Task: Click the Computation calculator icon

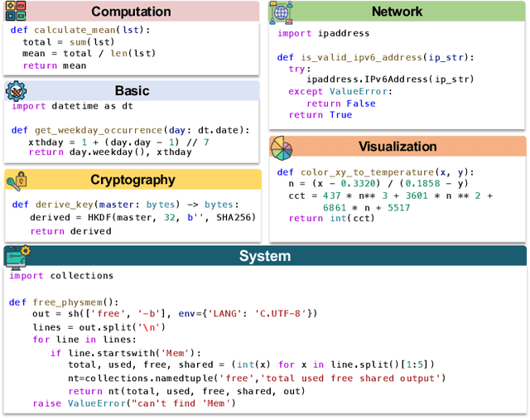Action: click(x=14, y=11)
